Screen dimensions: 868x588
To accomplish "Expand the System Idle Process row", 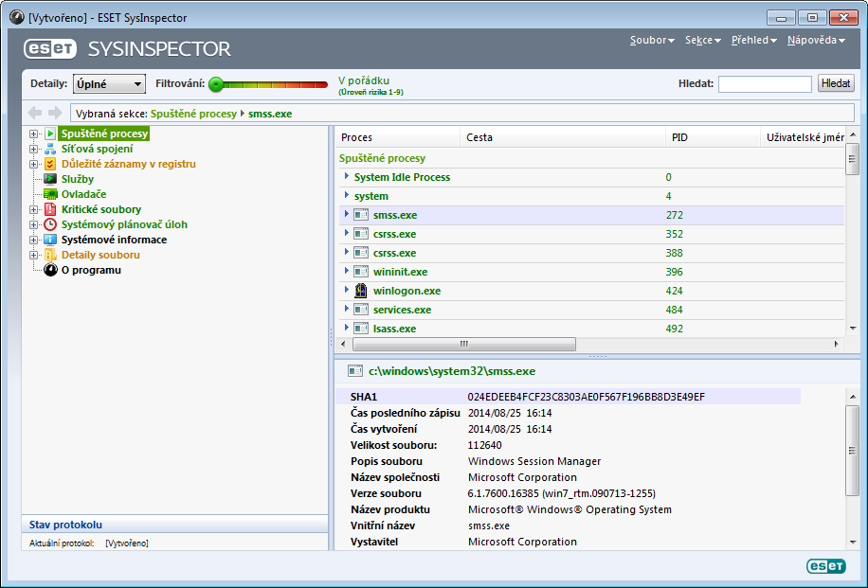I will (347, 176).
